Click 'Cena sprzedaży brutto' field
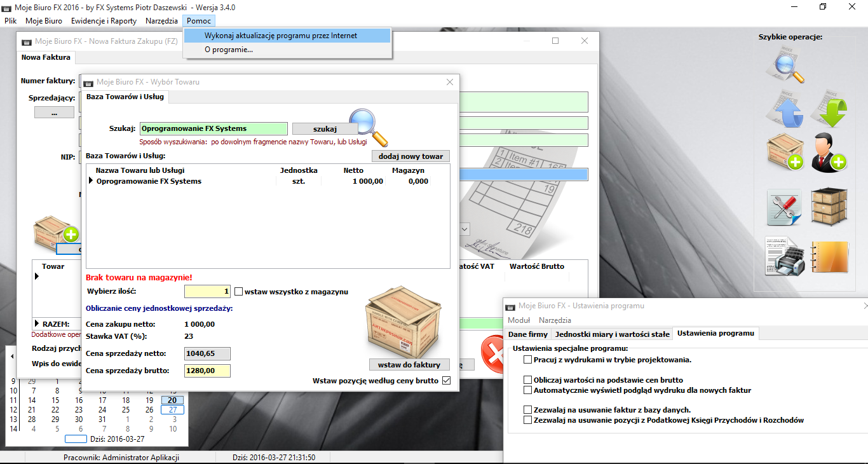Screen dimensions: 868x464 (x=207, y=371)
